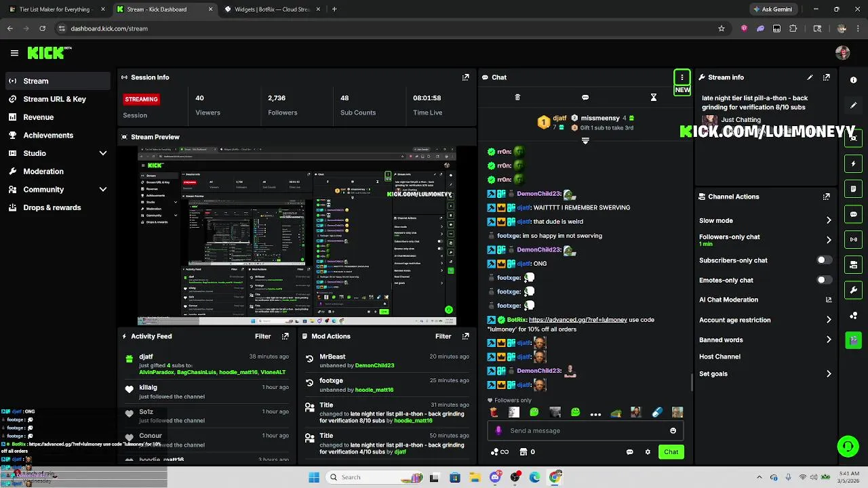Open Account age restriction arrow
The width and height of the screenshot is (868, 488).
click(829, 320)
